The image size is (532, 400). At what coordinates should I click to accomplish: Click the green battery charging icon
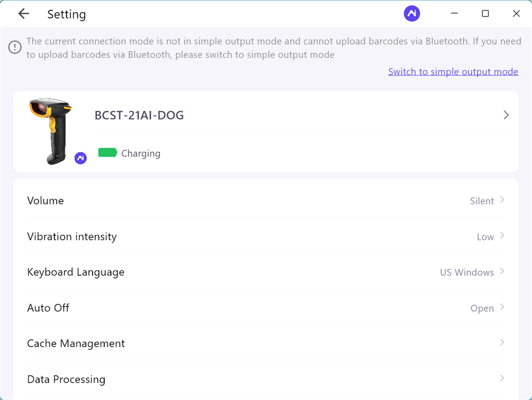107,152
